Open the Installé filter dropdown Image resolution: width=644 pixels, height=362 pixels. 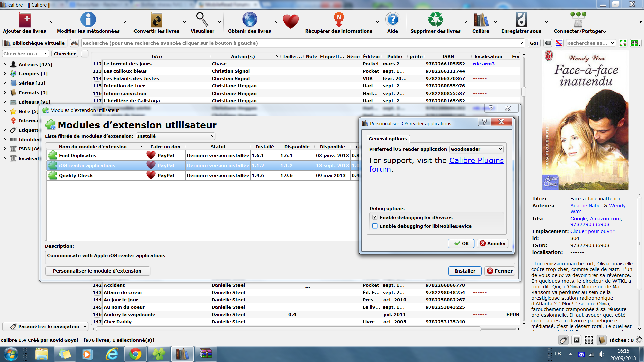click(175, 136)
